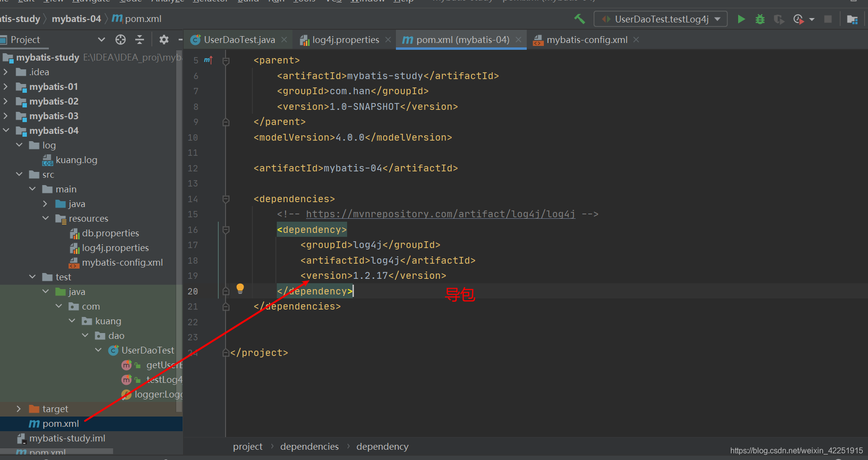Expand the mybatis-01 module

click(x=6, y=86)
